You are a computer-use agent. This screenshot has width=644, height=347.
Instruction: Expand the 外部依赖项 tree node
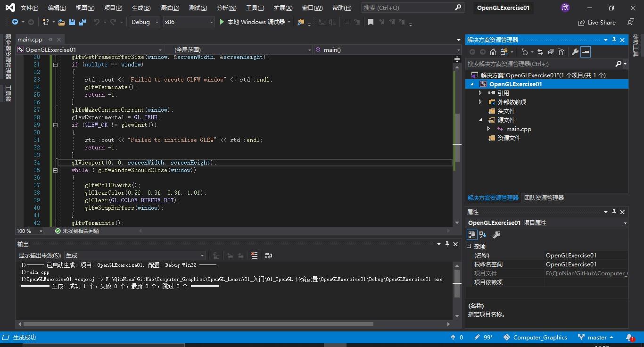pos(480,102)
